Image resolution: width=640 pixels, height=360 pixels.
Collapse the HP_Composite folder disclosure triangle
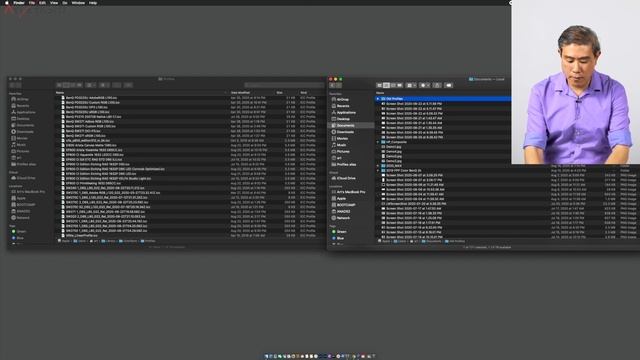pos(378,142)
